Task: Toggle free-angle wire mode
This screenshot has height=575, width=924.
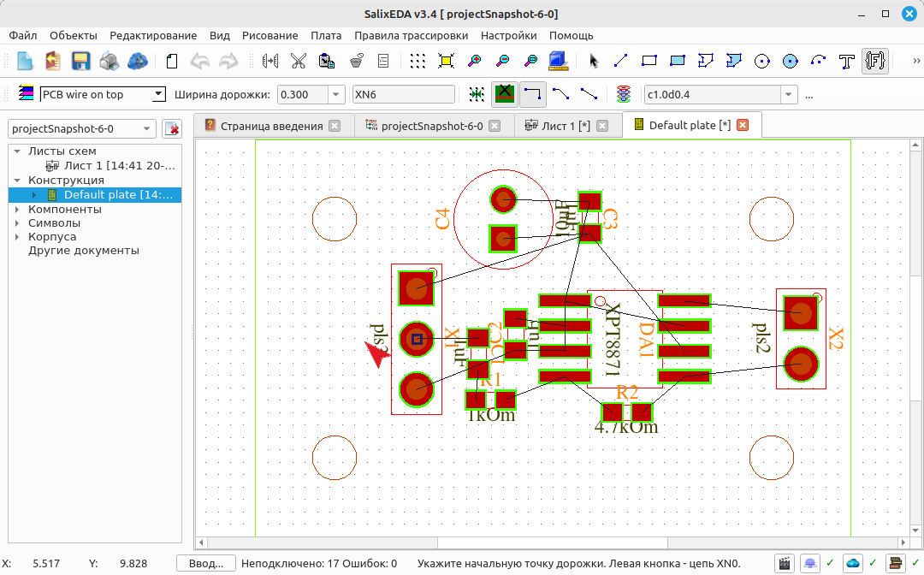Action: [x=589, y=94]
